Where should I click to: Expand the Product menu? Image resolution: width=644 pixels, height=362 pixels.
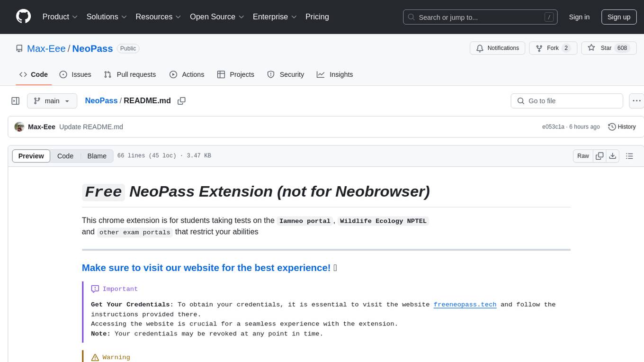point(60,17)
